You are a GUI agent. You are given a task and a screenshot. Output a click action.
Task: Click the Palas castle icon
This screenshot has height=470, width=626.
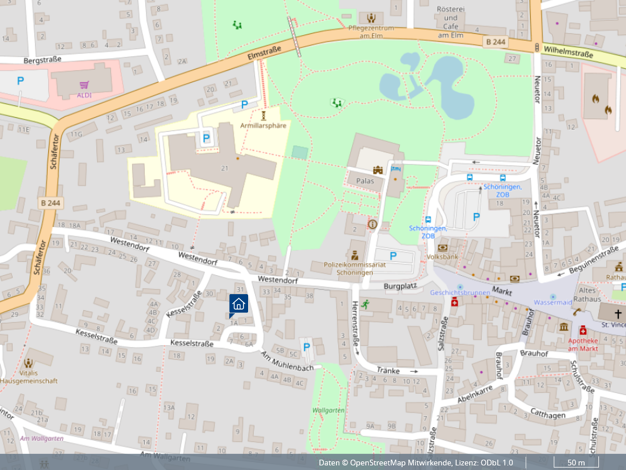377,170
